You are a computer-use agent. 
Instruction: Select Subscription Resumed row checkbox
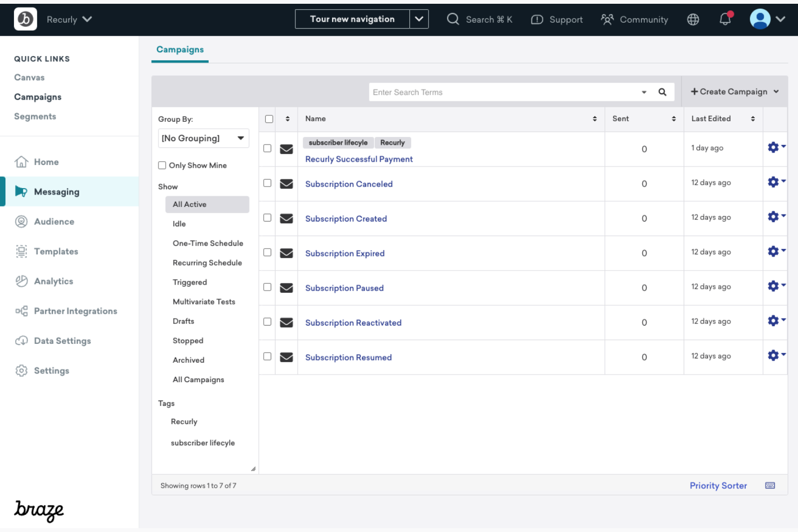click(267, 356)
